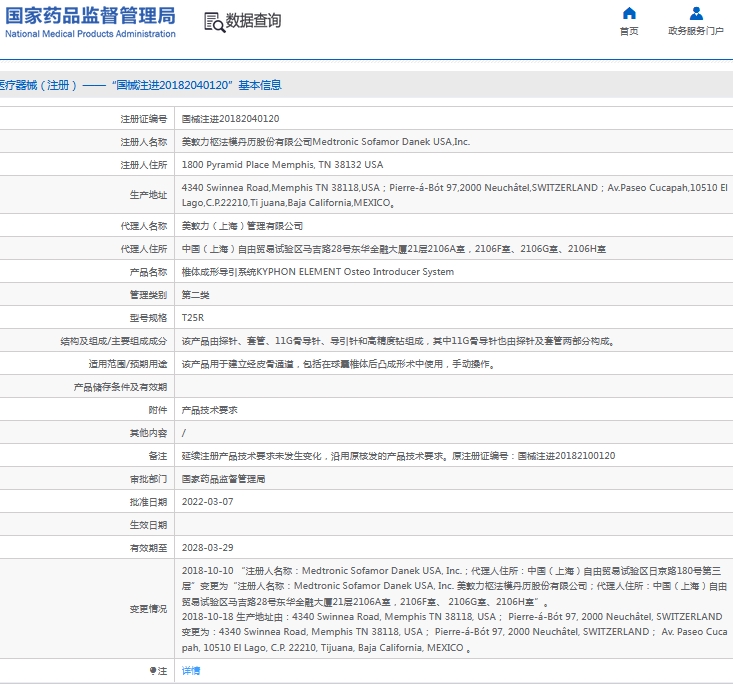This screenshot has height=684, width=733.
Task: Click the 代理人住所 row label
Action: tap(144, 249)
